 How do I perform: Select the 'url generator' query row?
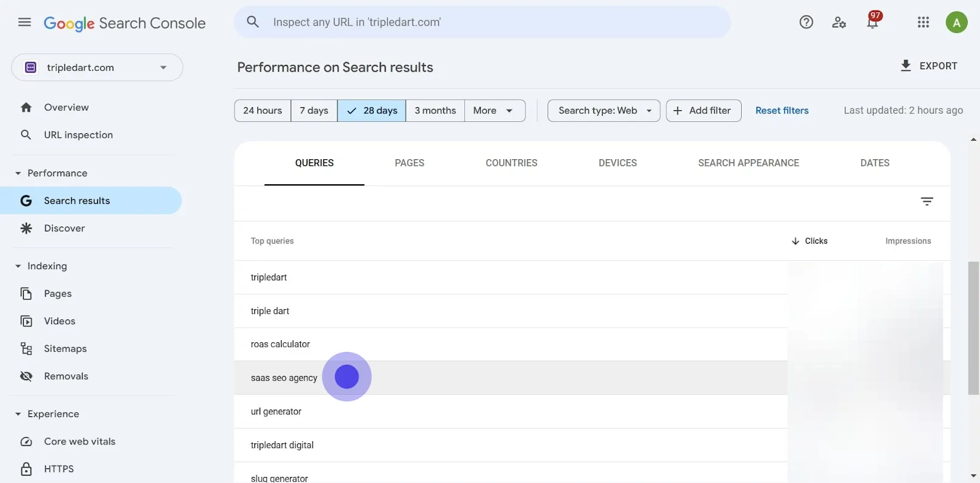[x=592, y=411]
